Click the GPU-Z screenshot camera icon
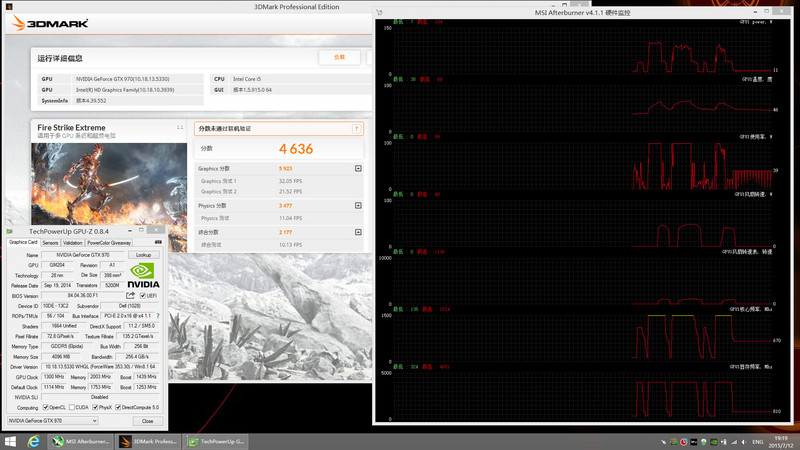This screenshot has height=450, width=800. pos(158,242)
